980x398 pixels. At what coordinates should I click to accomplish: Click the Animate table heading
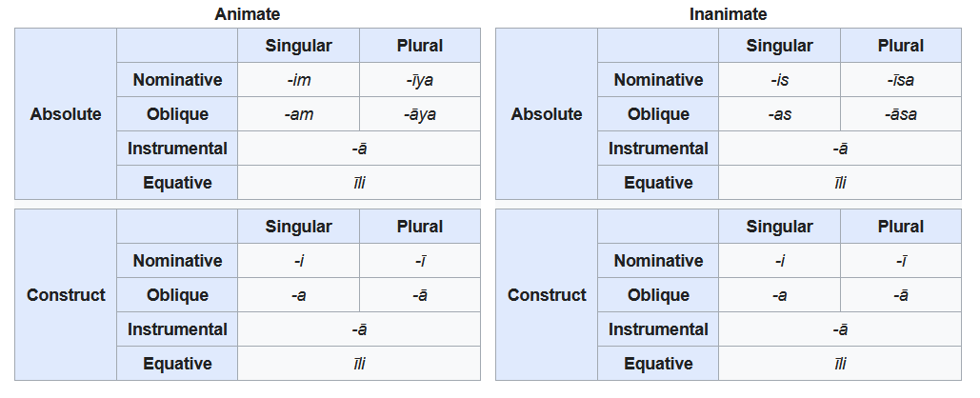(248, 13)
